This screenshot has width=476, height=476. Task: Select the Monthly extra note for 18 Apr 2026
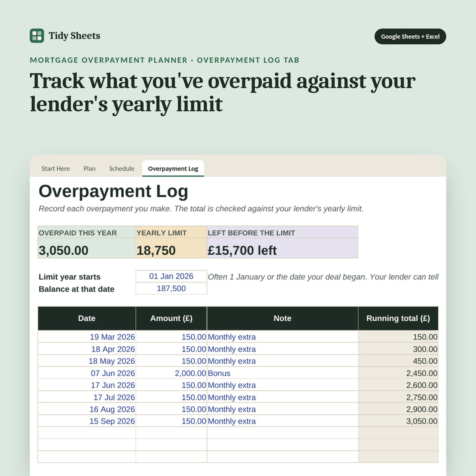pyautogui.click(x=282, y=349)
